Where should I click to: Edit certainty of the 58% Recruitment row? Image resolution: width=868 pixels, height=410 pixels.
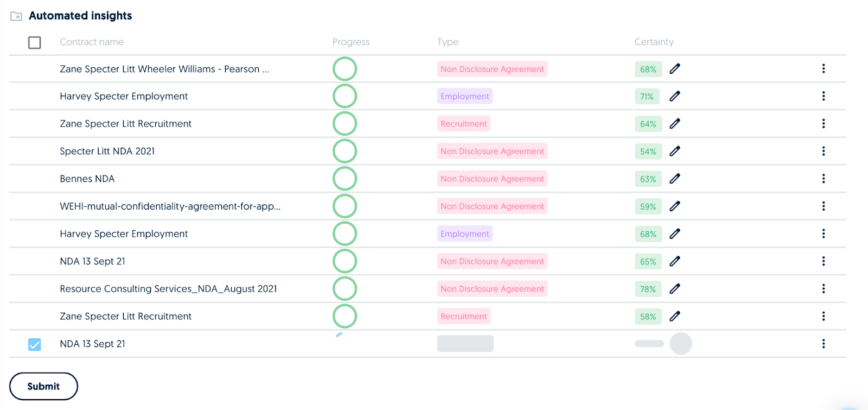674,316
